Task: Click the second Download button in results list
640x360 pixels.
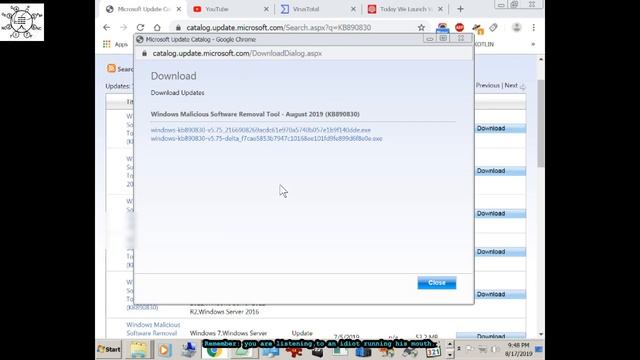Action: pyautogui.click(x=500, y=171)
